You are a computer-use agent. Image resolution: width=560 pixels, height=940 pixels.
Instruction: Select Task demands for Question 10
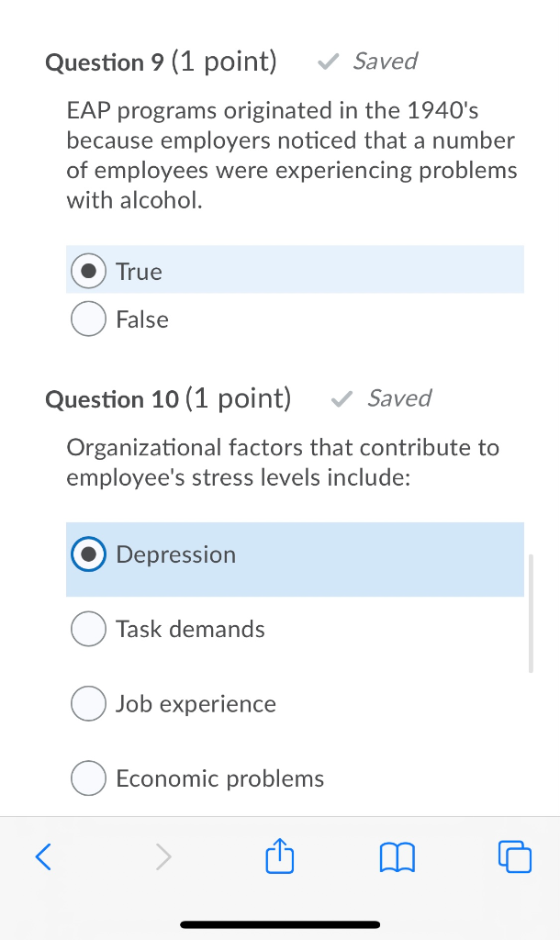tap(88, 629)
